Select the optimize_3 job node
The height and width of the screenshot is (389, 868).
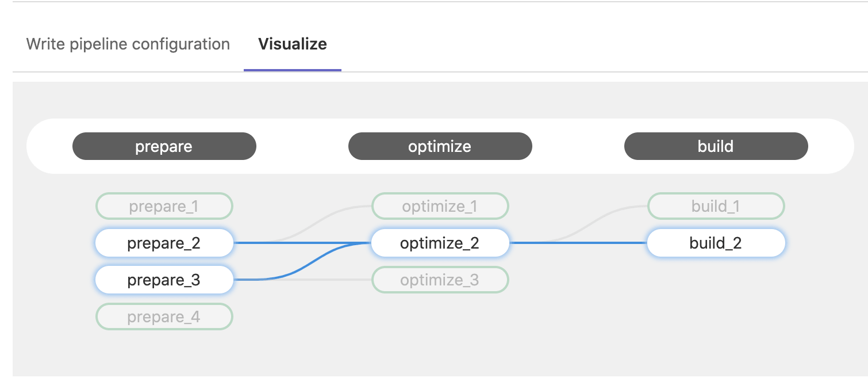(x=440, y=280)
